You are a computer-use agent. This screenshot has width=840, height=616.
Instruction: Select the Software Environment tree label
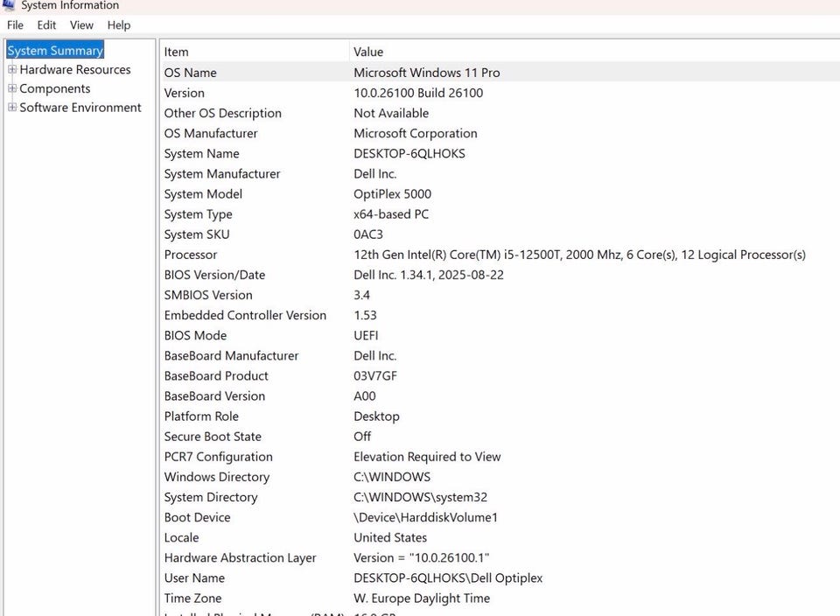[80, 108]
